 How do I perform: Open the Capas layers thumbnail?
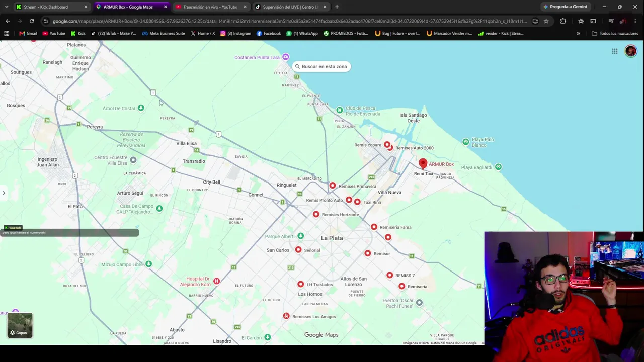click(20, 325)
